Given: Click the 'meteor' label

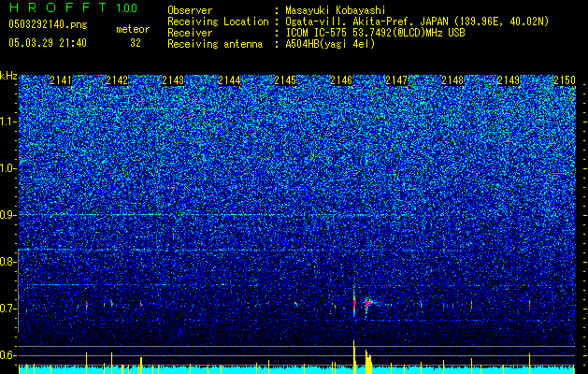Looking at the screenshot, I should (133, 29).
